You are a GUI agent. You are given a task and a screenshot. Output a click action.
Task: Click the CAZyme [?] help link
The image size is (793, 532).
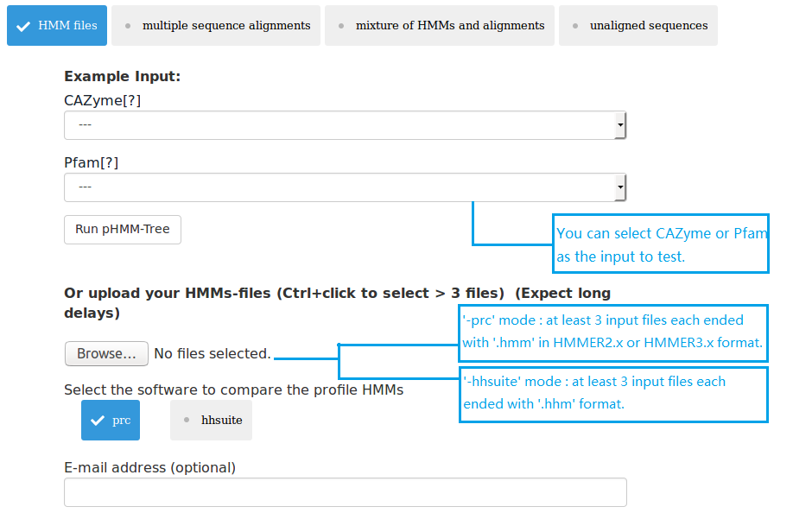pyautogui.click(x=132, y=100)
